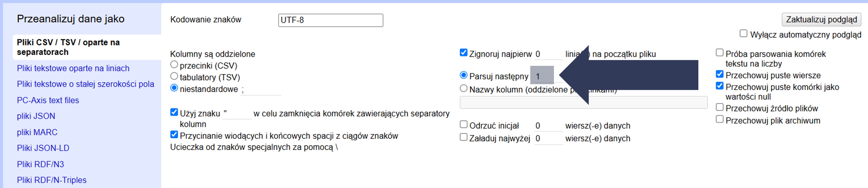868x188 pixels.
Task: Enable Wyłącz automatyczny podgląd checkbox
Action: 743,33
